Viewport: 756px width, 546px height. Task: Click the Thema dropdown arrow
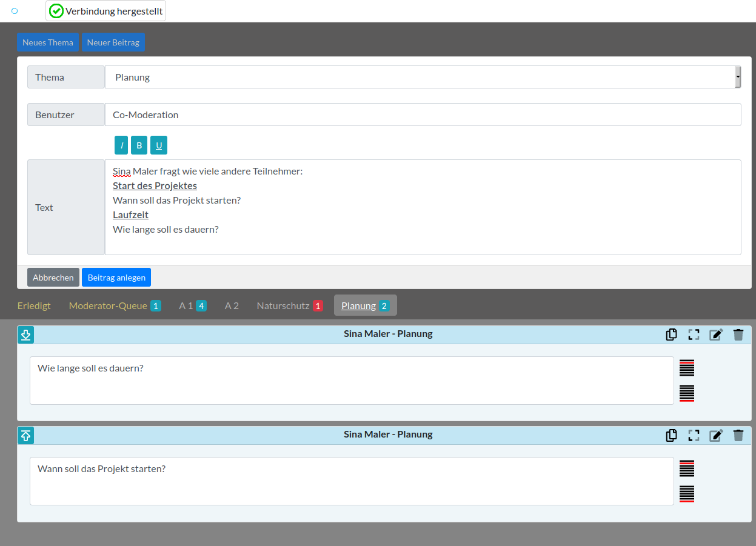coord(737,77)
